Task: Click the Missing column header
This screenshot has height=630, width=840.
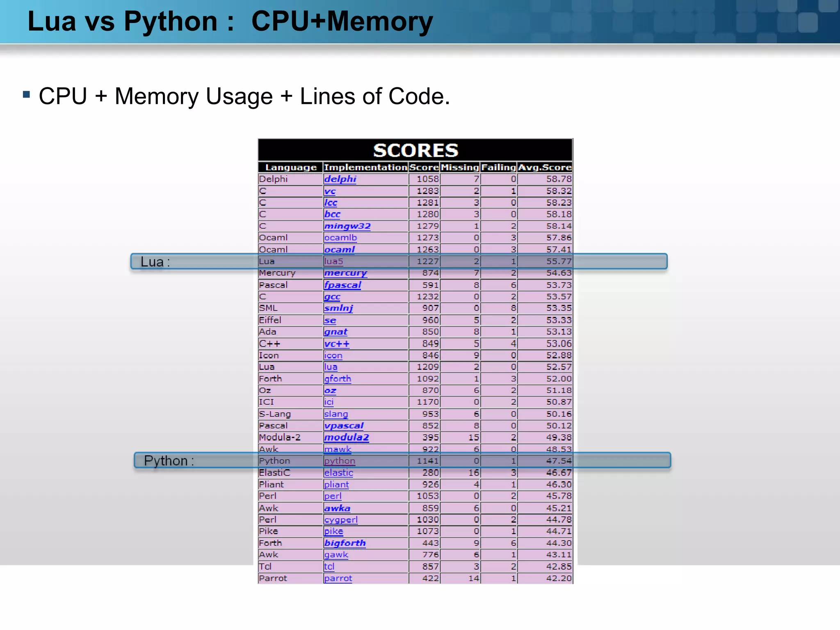Action: [x=460, y=167]
